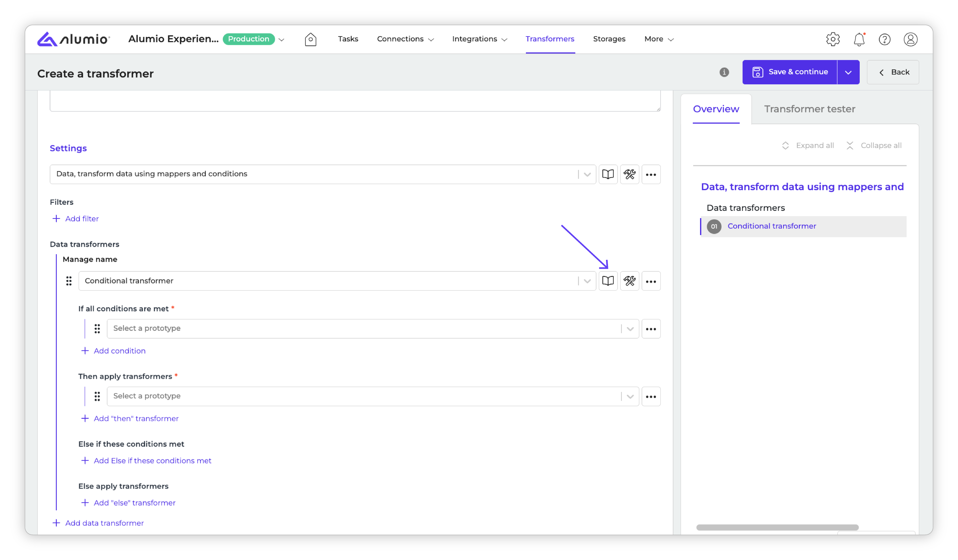Select Conditional transformer in the Overview list
Image resolution: width=958 pixels, height=560 pixels.
771,226
